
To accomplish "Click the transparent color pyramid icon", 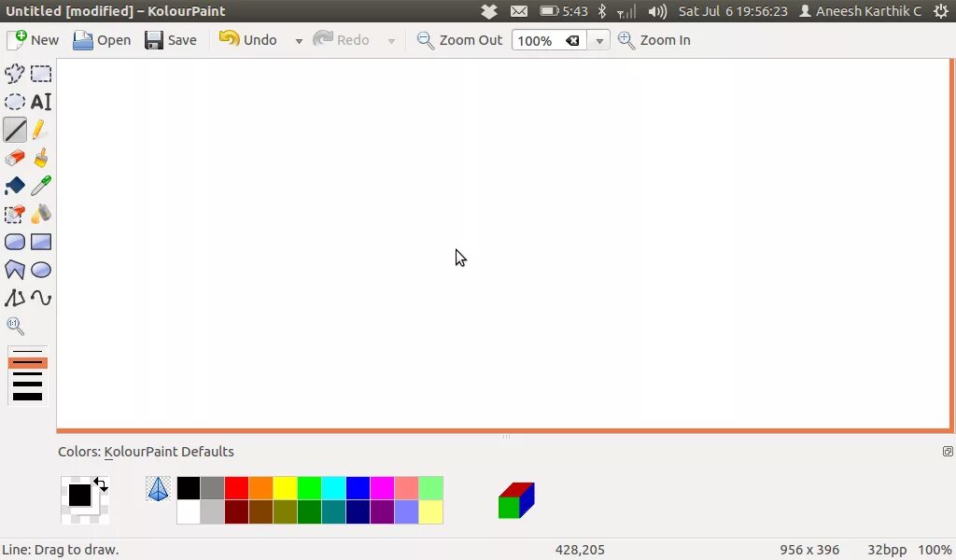I will coord(158,489).
